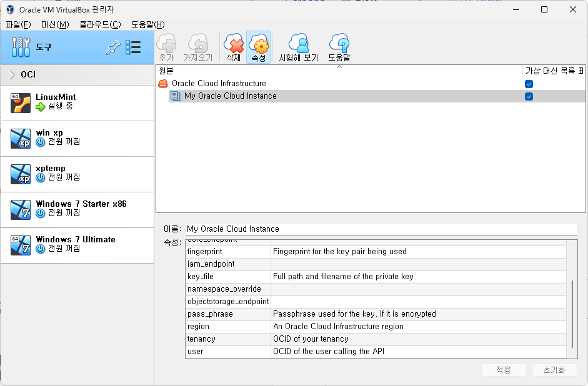This screenshot has height=386, width=588.
Task: Toggle the 속성 (Properties) toolbar button
Action: 258,47
